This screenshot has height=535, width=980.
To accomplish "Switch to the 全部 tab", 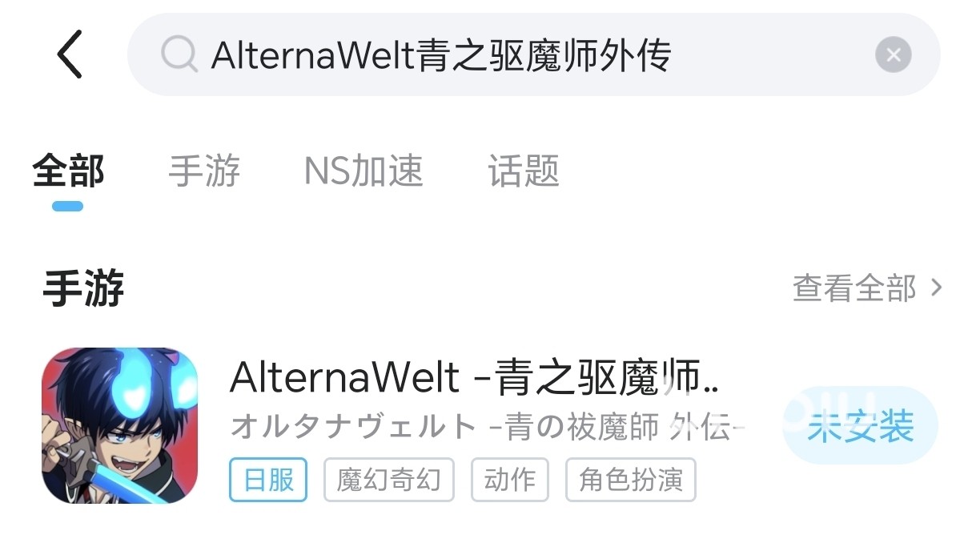I will click(68, 171).
